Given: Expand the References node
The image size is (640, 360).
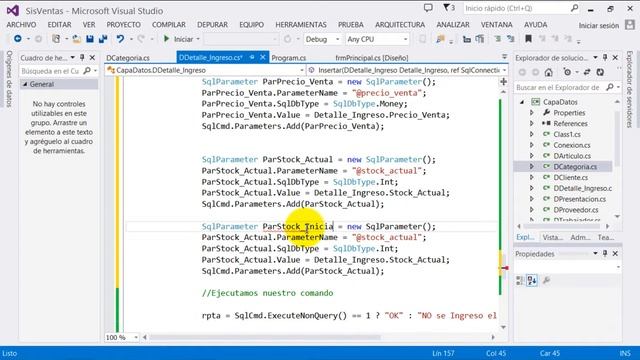Looking at the screenshot, I should click(x=531, y=123).
